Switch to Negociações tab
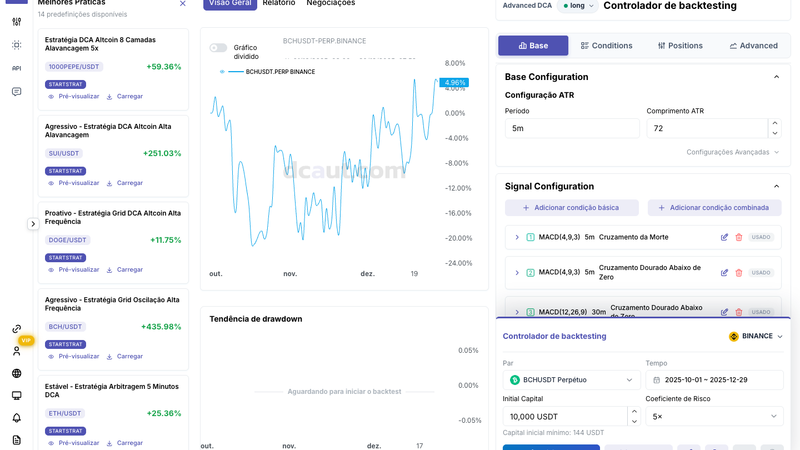 [x=331, y=4]
